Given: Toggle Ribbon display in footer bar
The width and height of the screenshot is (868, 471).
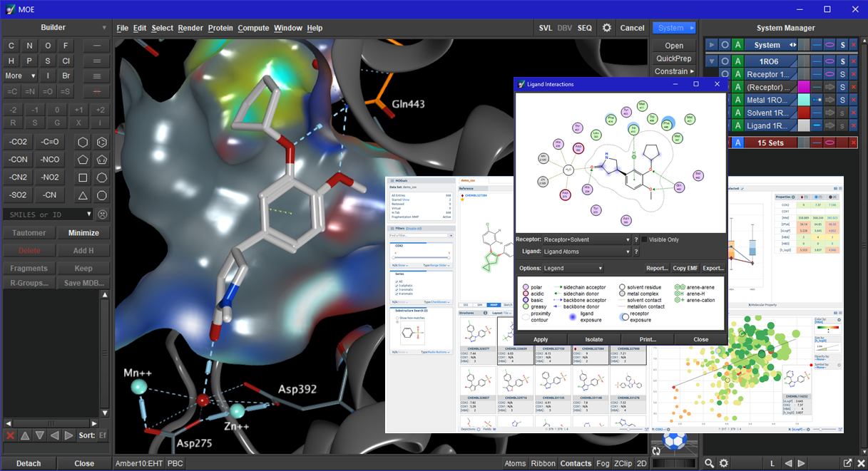Looking at the screenshot, I should click(x=543, y=463).
